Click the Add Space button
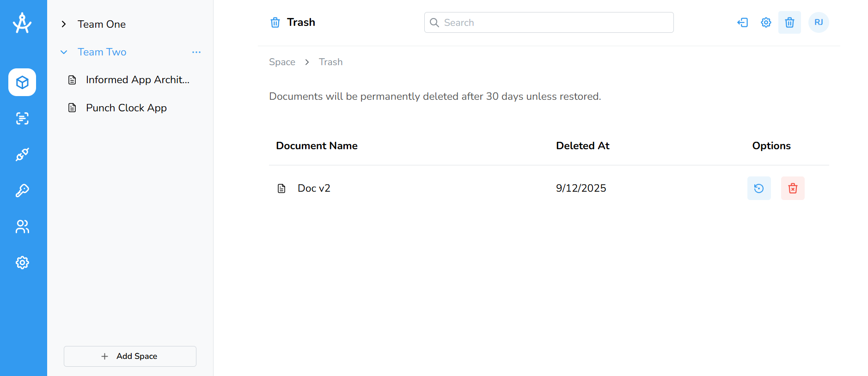The image size is (868, 376). tap(130, 356)
